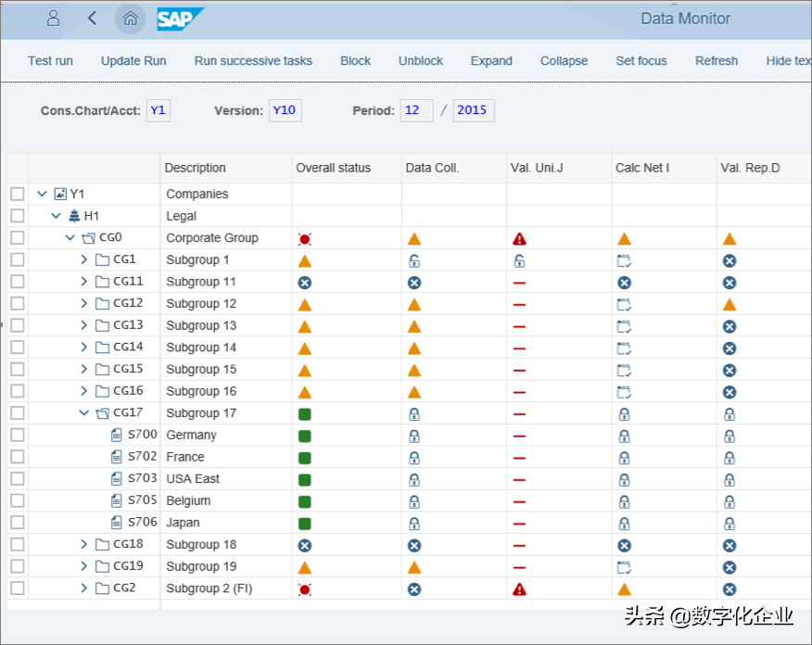The width and height of the screenshot is (812, 645).
Task: Collapse the Y1 Companies root node
Action: [42, 195]
